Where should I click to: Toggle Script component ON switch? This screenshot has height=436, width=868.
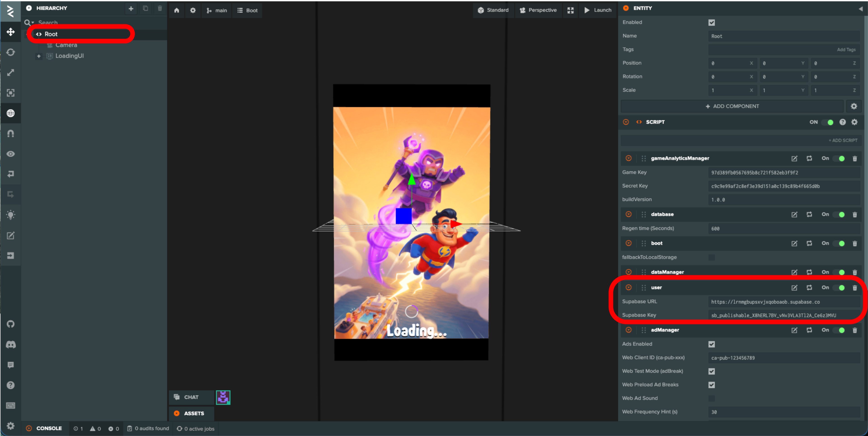click(827, 122)
